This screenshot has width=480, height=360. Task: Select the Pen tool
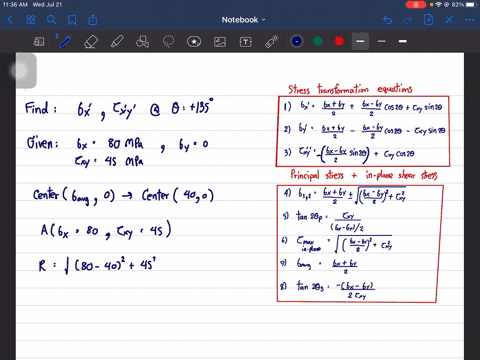[x=64, y=42]
